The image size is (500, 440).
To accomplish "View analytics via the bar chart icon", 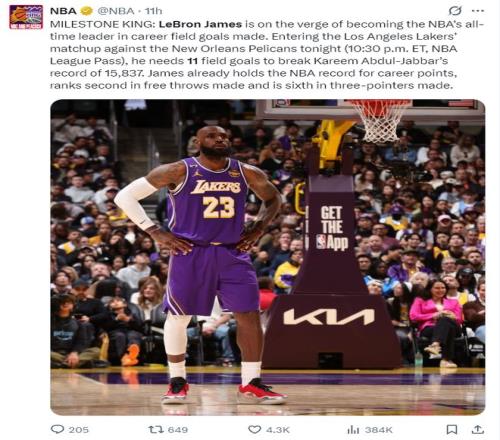I will (x=353, y=430).
